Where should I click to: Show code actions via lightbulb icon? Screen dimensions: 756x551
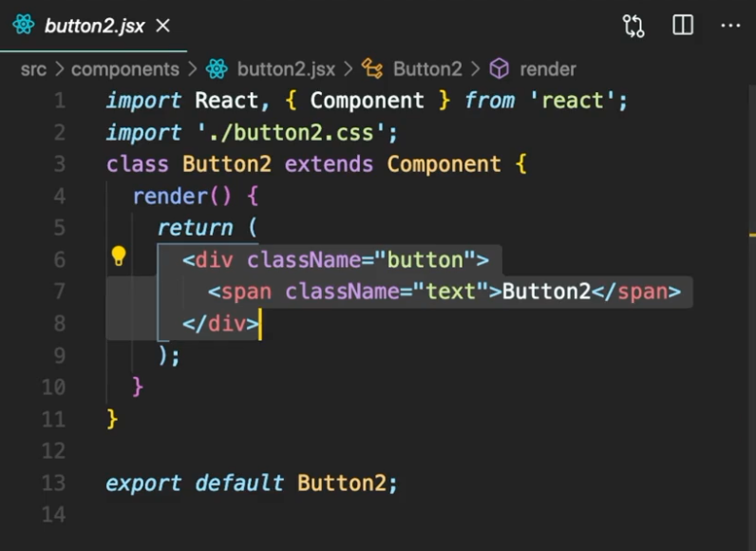pos(119,256)
